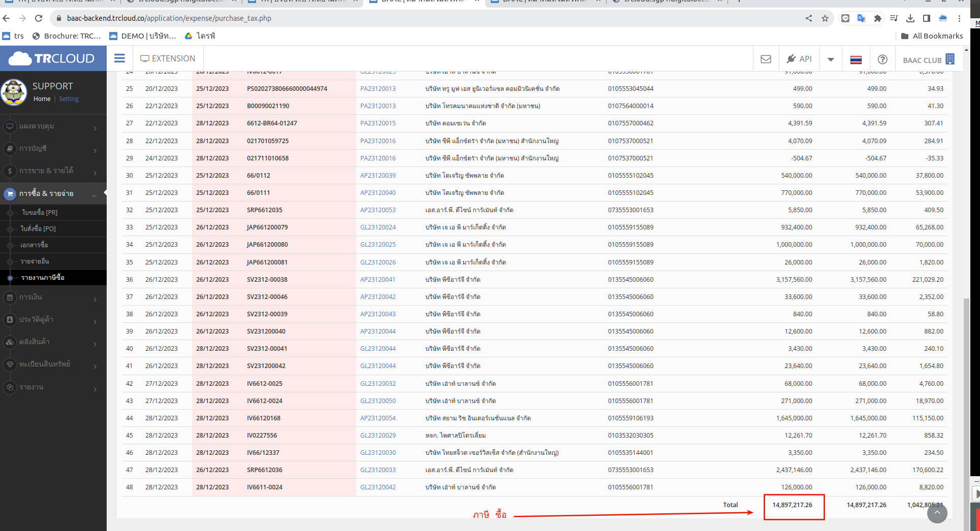Click invoice number JAP661200079 cell
The width and height of the screenshot is (980, 531).
267,227
